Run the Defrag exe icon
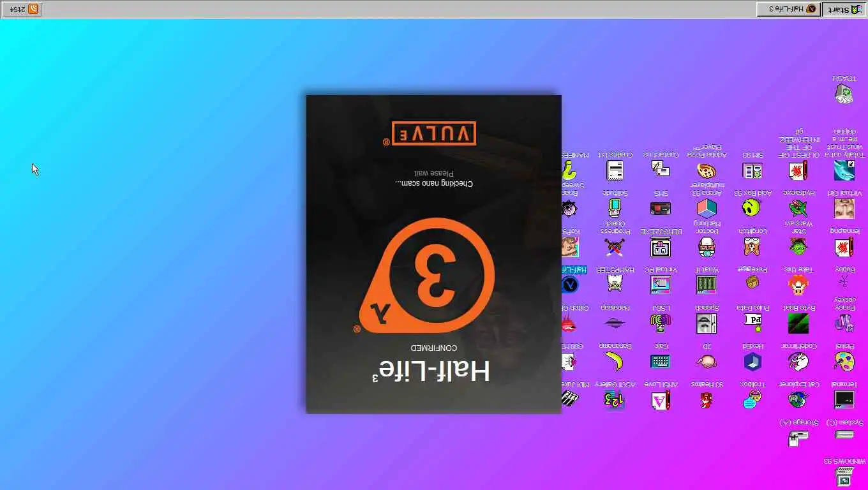 [x=660, y=246]
